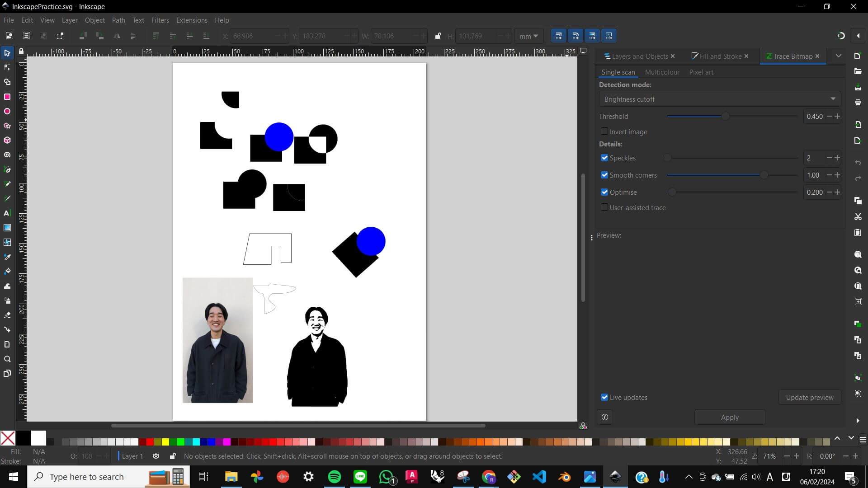Select the Pencil freehand tool
Screen dimensions: 868x488
(x=7, y=184)
